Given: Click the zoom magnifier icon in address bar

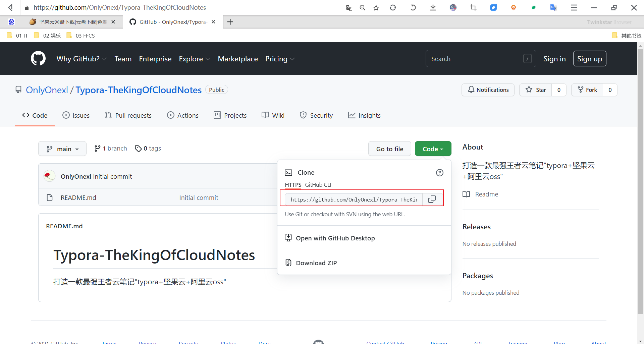Looking at the screenshot, I should click(363, 7).
